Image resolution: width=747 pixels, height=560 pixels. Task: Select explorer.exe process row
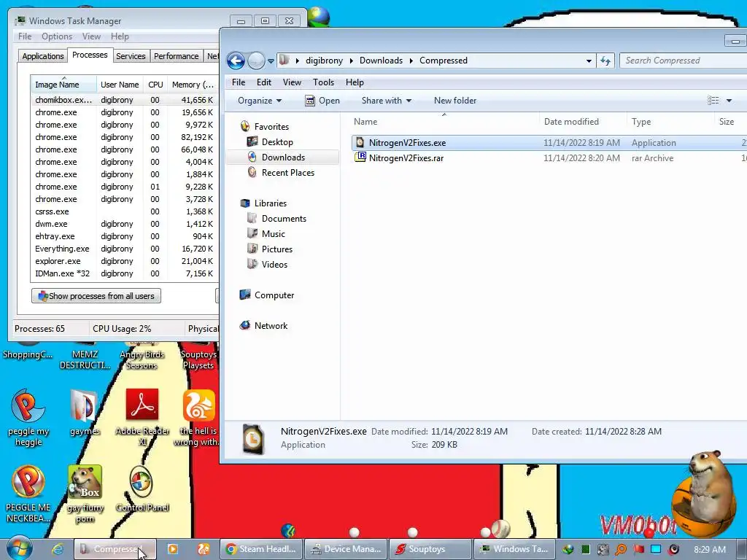[x=124, y=261]
